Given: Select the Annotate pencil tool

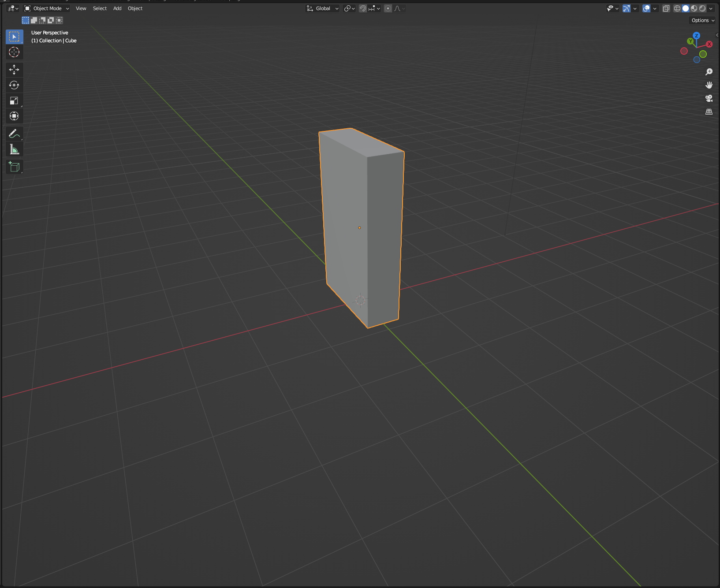Looking at the screenshot, I should point(14,134).
